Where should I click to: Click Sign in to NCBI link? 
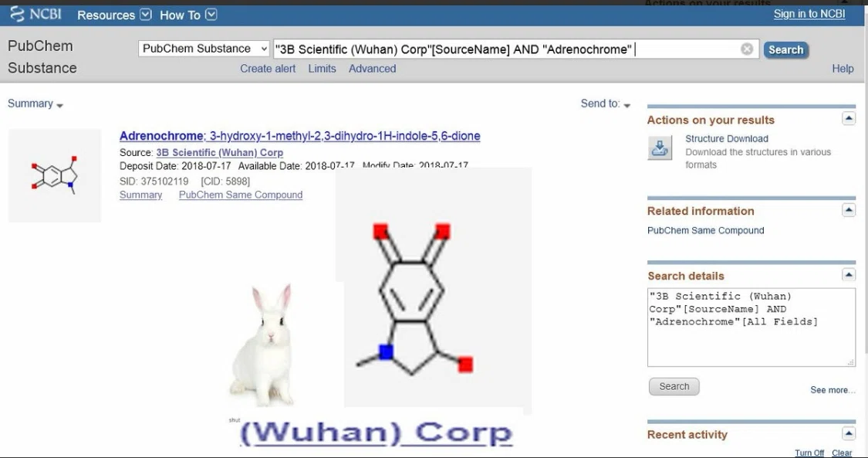[809, 14]
